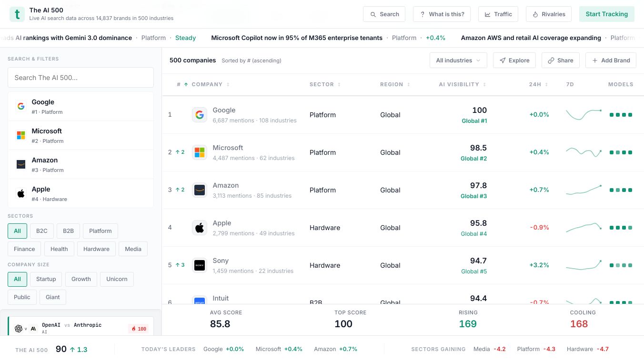Toggle the Giant company size filter
Screen dimensions: 644x362
[53, 297]
